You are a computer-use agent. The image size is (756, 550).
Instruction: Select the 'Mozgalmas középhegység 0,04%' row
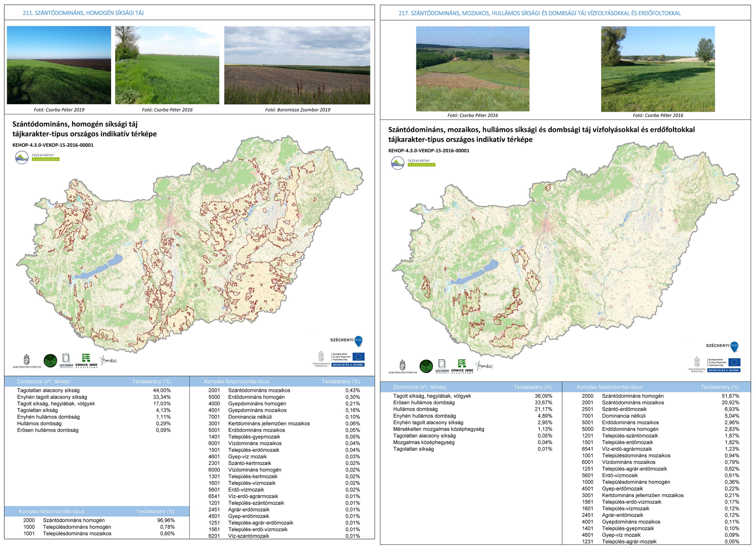tap(473, 443)
